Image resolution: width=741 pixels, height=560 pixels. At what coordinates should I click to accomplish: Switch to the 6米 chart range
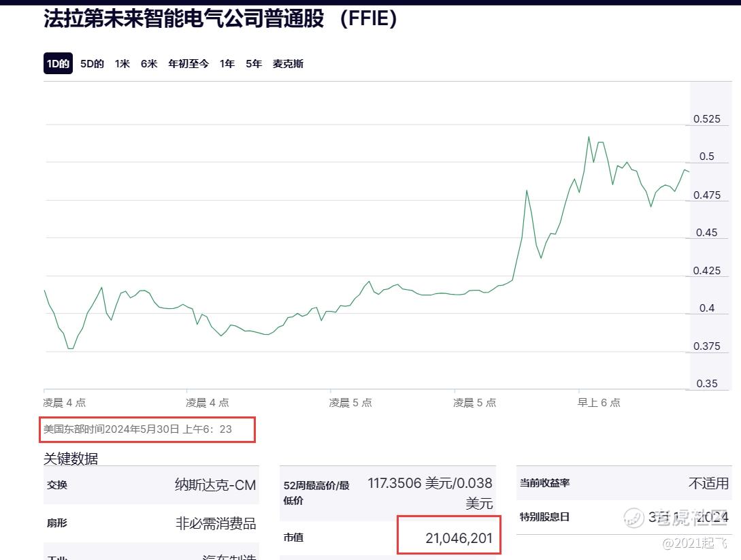(149, 64)
